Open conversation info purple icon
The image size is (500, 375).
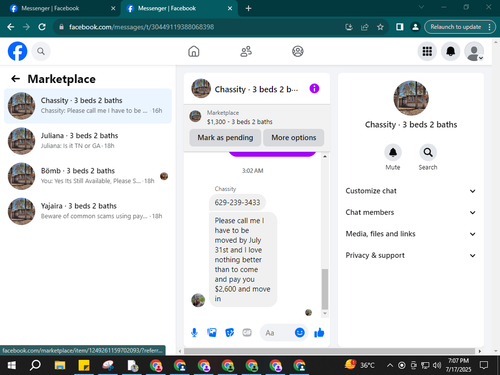(314, 88)
